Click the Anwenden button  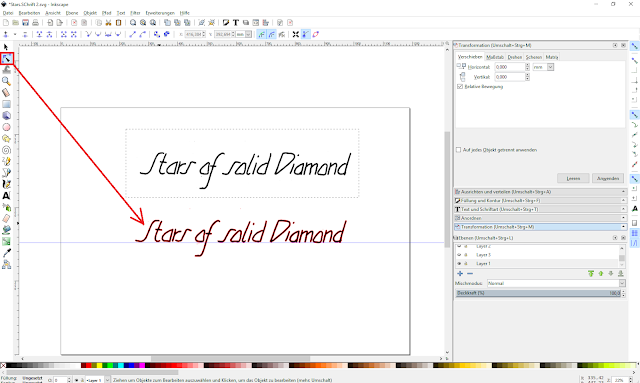click(608, 178)
